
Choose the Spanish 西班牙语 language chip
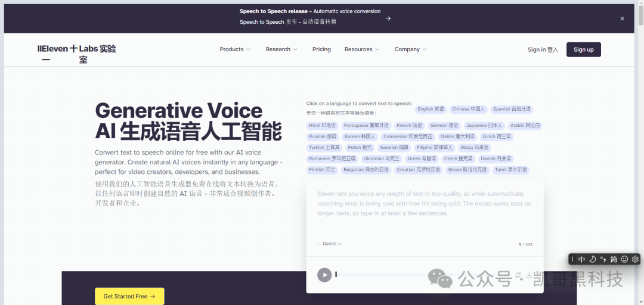512,109
